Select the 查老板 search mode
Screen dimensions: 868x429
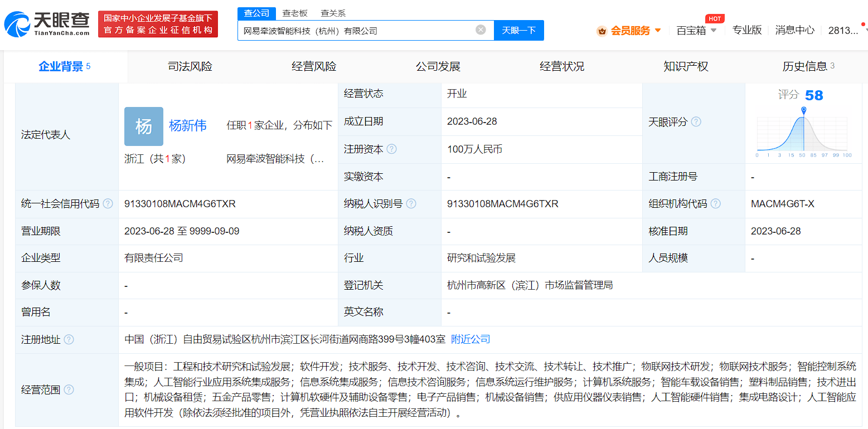(x=294, y=13)
